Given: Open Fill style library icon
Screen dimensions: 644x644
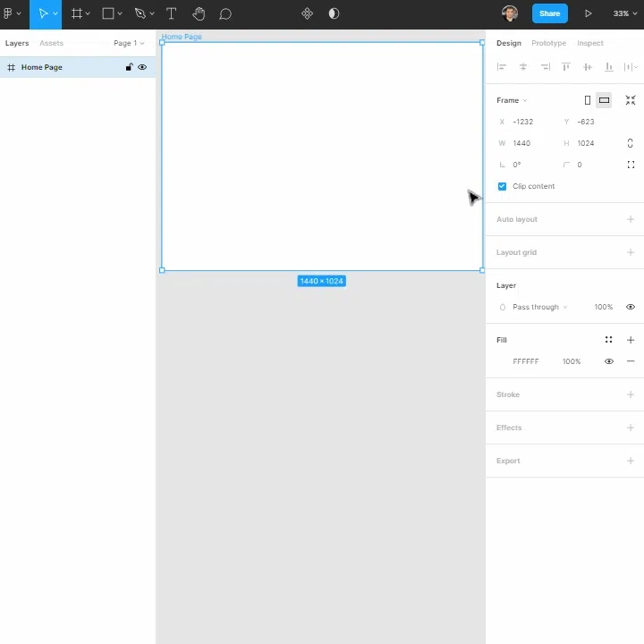Looking at the screenshot, I should tap(609, 340).
